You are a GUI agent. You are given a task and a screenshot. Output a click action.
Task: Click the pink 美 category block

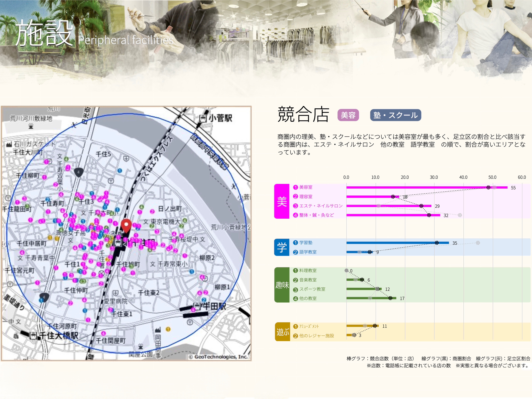[282, 201]
